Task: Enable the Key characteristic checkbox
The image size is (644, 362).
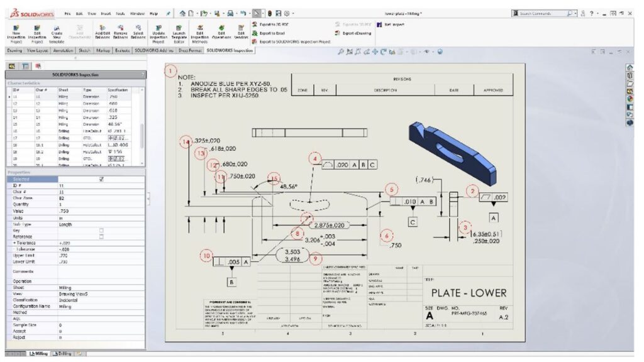Action: pyautogui.click(x=102, y=230)
